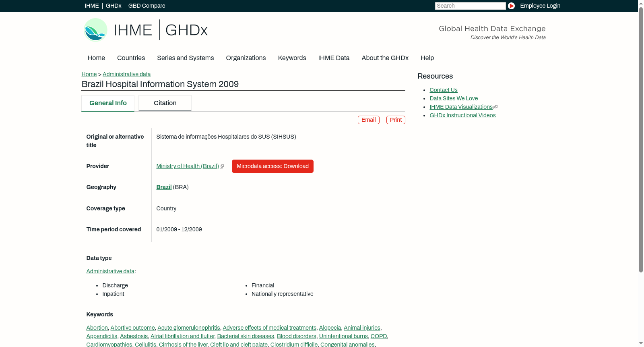Click the Financial list item

(x=263, y=285)
